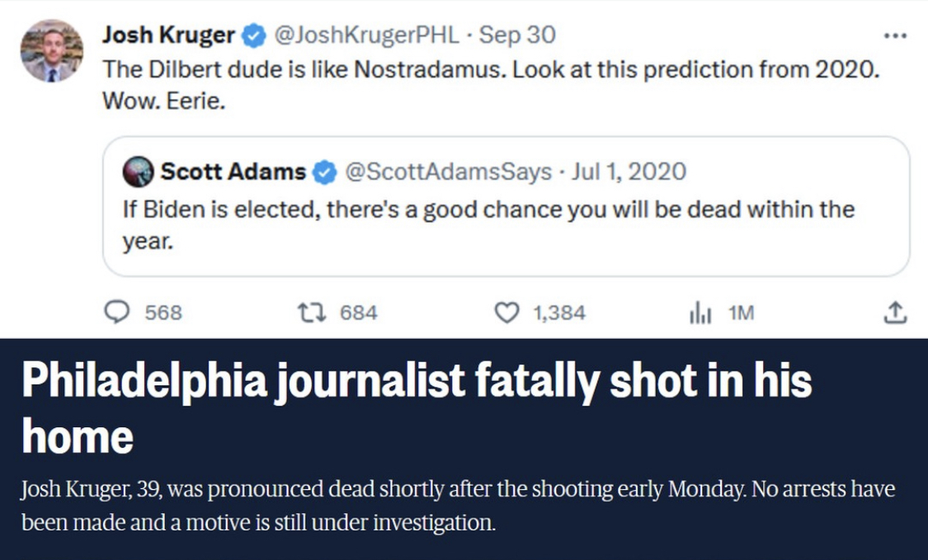This screenshot has width=928, height=560.
Task: Click the Josh Kruger display name
Action: [168, 35]
